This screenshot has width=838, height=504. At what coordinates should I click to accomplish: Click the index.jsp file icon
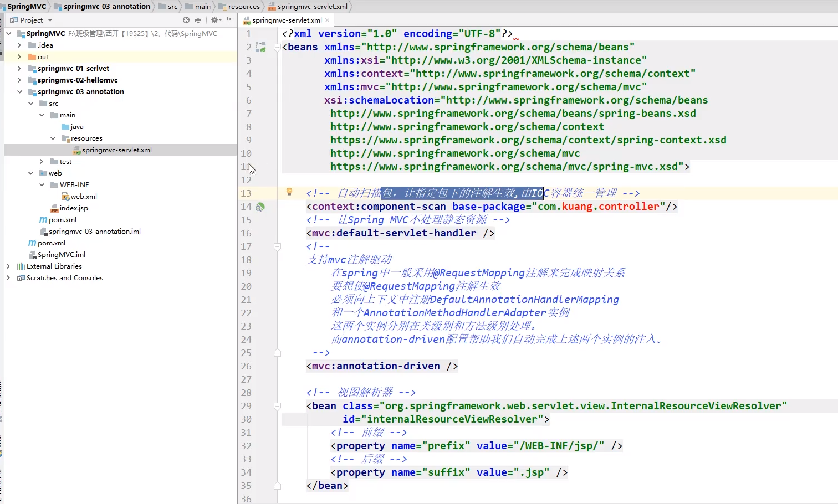click(54, 208)
